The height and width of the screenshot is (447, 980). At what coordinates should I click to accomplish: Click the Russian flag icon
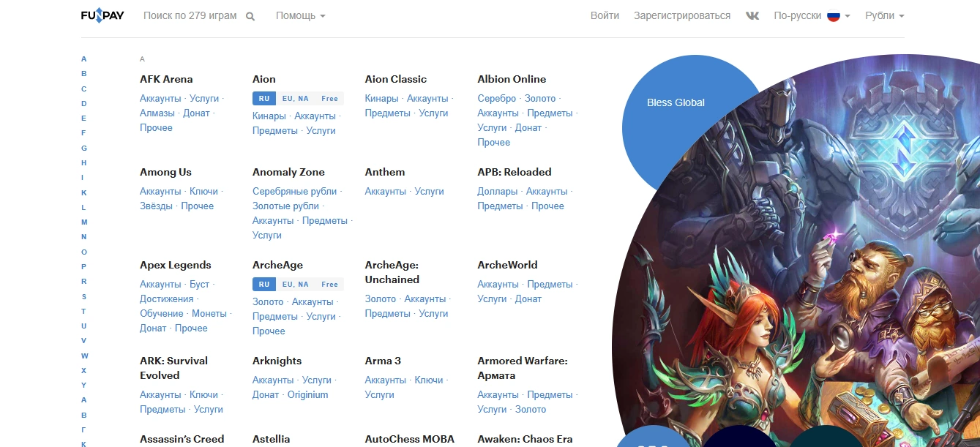tap(834, 15)
